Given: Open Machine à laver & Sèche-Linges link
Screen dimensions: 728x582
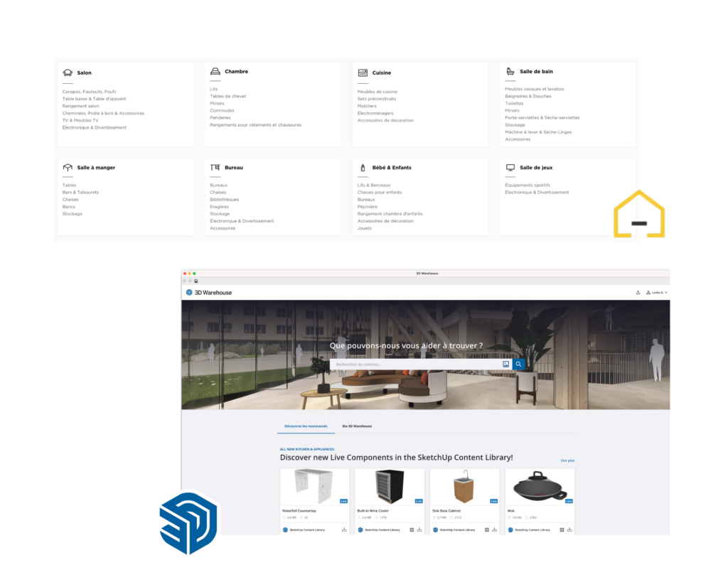Looking at the screenshot, I should coord(539,132).
